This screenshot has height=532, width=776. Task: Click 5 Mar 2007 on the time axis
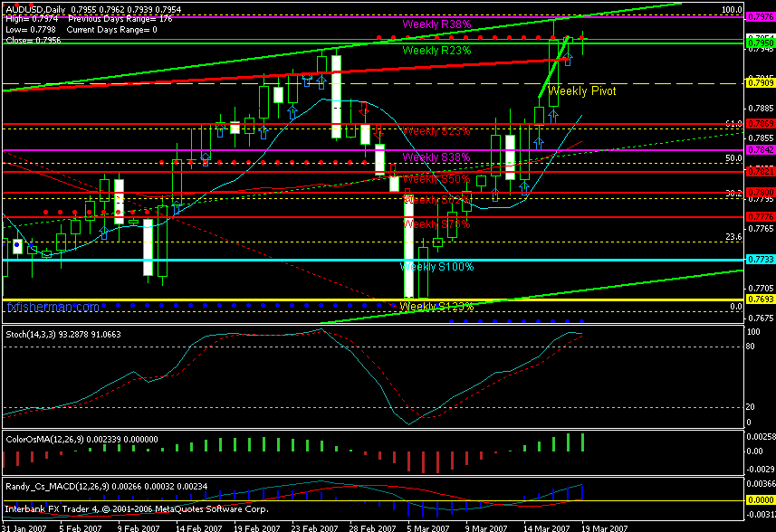point(428,526)
